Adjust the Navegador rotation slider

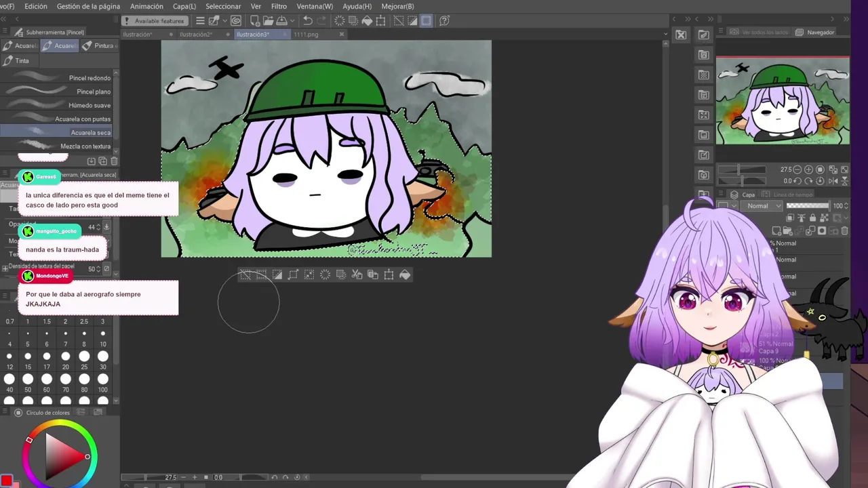pyautogui.click(x=742, y=181)
